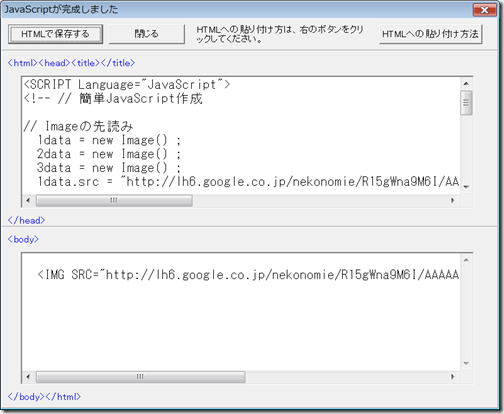This screenshot has height=414, width=504.
Task: Click the '閉じる' button
Action: [147, 34]
